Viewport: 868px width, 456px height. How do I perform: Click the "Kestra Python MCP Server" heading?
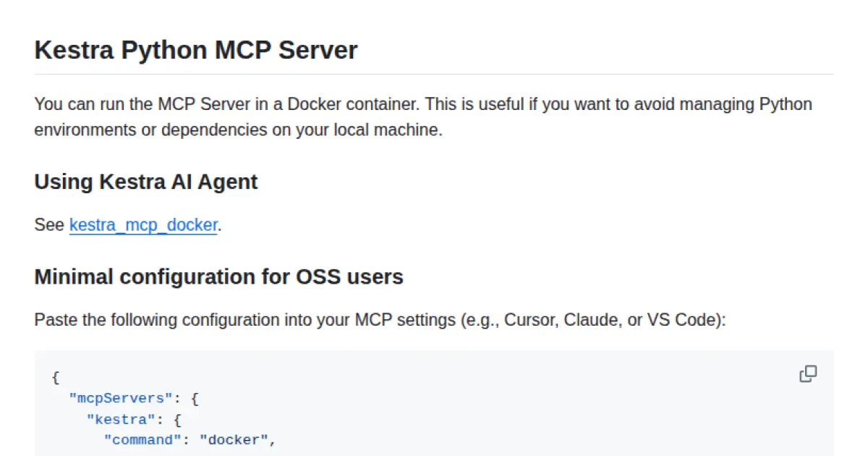(195, 50)
